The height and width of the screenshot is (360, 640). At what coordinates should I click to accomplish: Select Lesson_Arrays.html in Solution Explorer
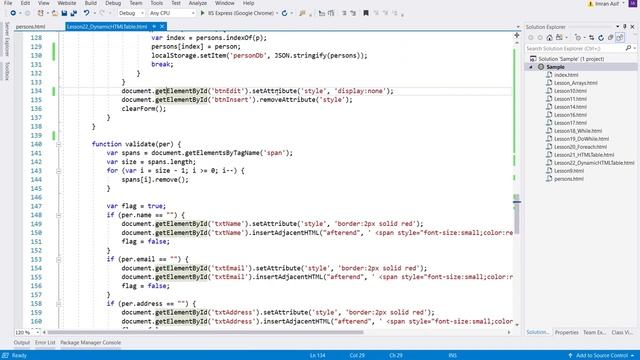point(576,83)
